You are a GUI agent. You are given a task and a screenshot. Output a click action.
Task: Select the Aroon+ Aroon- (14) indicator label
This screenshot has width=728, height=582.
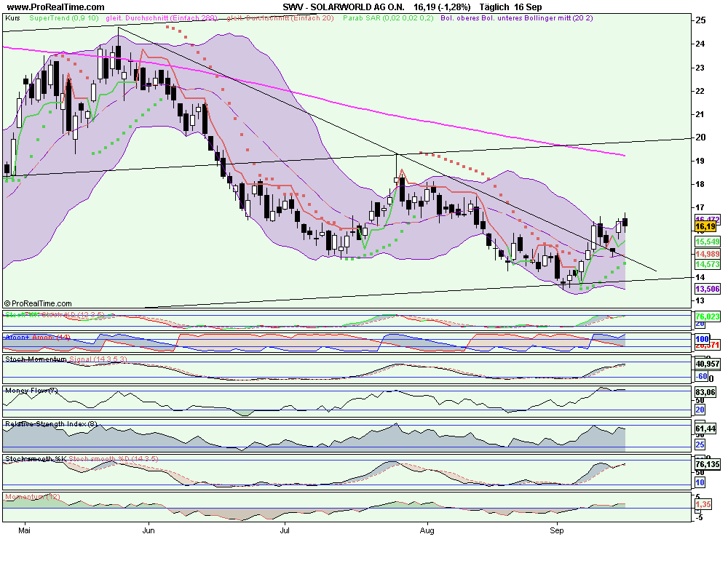[x=38, y=338]
